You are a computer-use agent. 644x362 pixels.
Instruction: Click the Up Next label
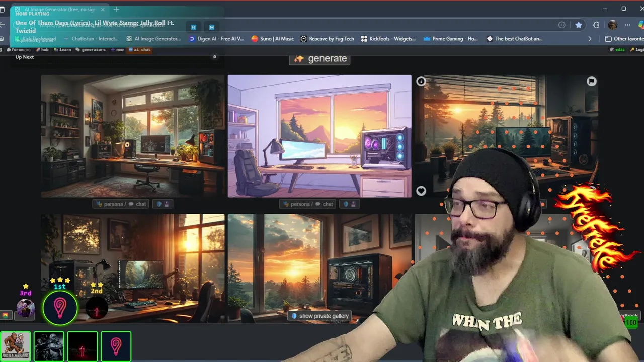pyautogui.click(x=25, y=57)
